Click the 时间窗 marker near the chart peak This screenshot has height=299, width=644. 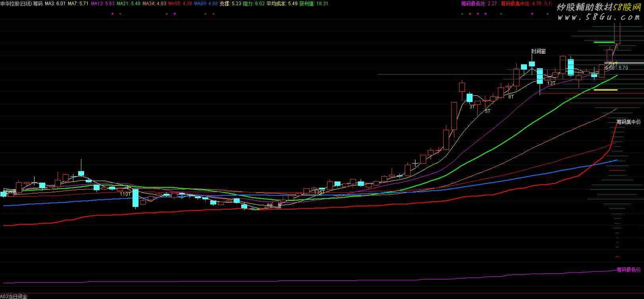point(538,52)
